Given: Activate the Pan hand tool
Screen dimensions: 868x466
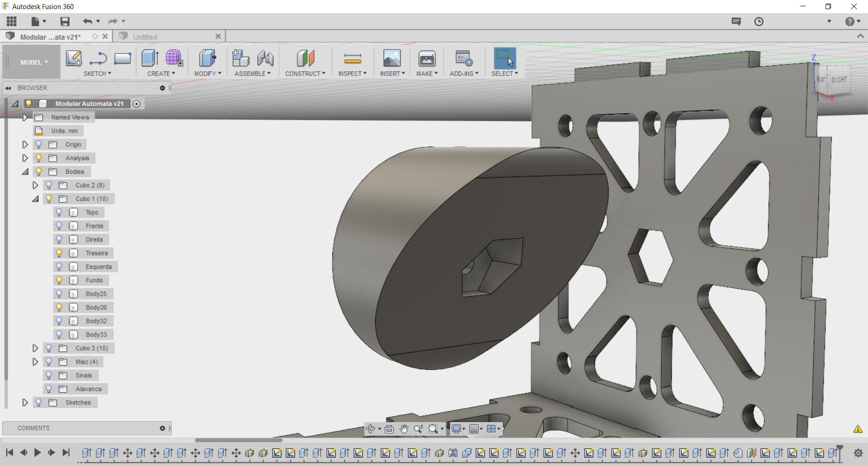Looking at the screenshot, I should [x=404, y=429].
